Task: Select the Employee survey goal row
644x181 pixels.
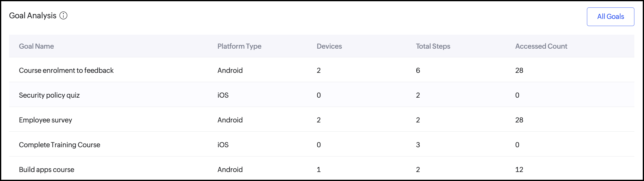Action: pos(45,120)
